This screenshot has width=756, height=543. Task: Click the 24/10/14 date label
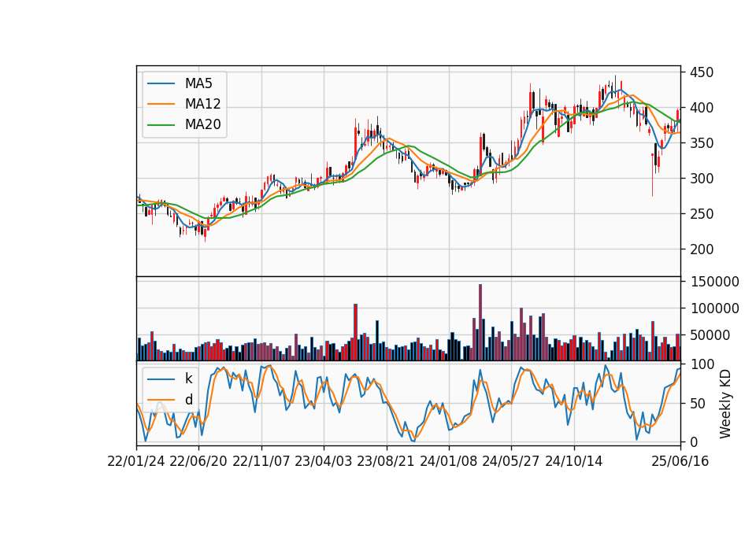coord(574,461)
